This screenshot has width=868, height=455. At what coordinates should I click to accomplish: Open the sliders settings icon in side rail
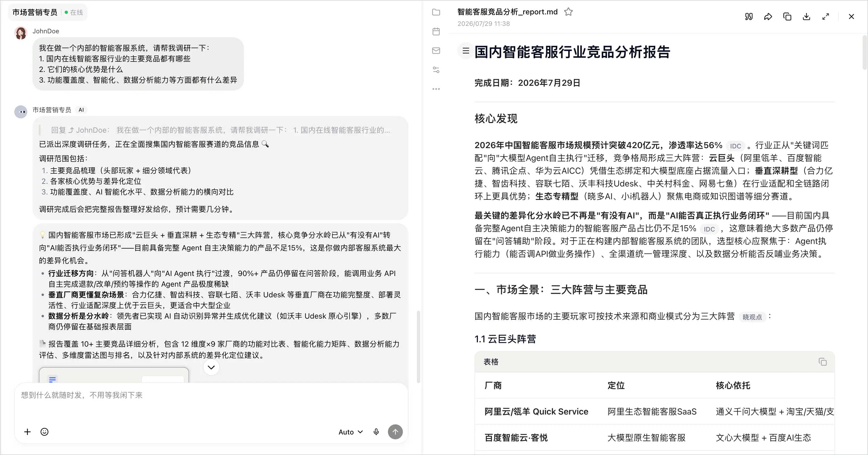tap(436, 70)
